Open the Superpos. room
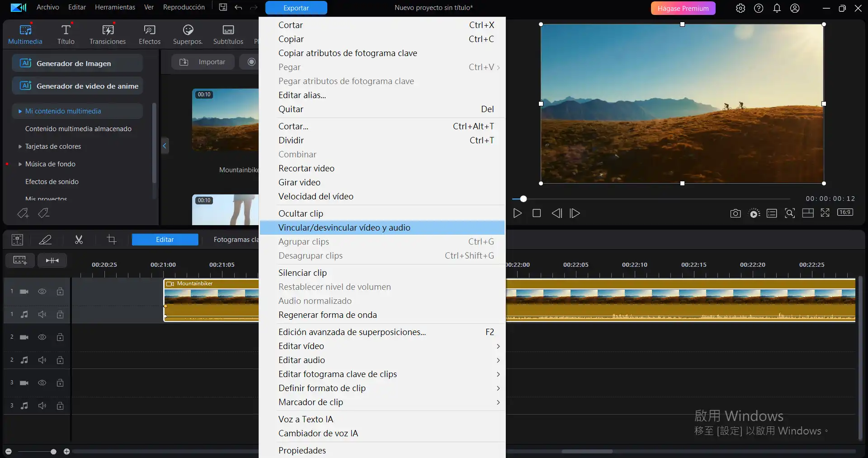 click(x=188, y=34)
